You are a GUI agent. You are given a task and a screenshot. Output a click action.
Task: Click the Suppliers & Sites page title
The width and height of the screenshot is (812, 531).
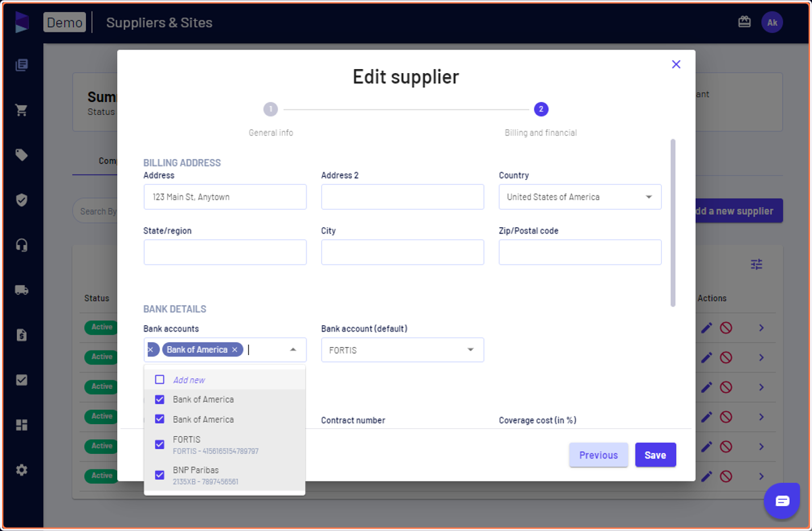point(159,22)
